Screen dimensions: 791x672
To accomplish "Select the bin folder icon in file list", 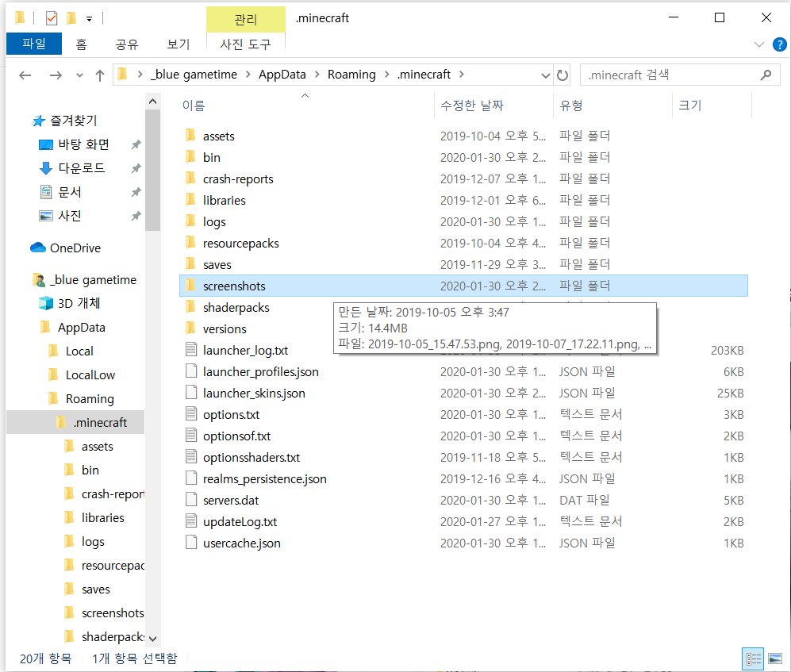I will click(190, 157).
